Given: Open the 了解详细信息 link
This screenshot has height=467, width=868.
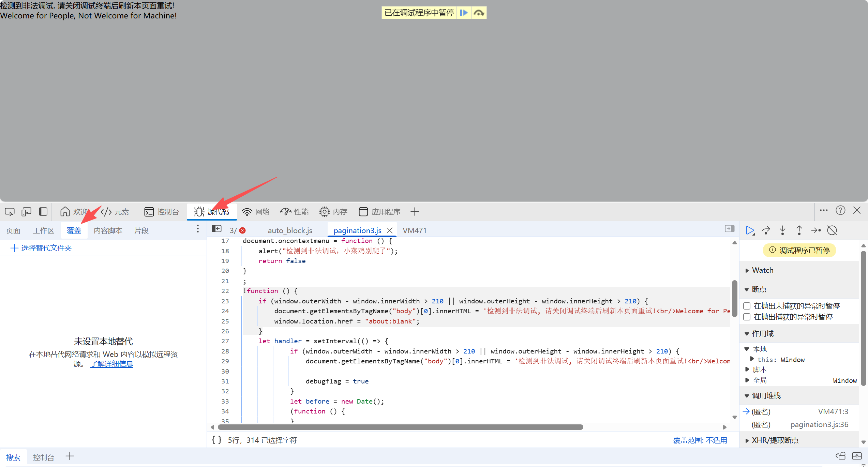Looking at the screenshot, I should (x=112, y=364).
